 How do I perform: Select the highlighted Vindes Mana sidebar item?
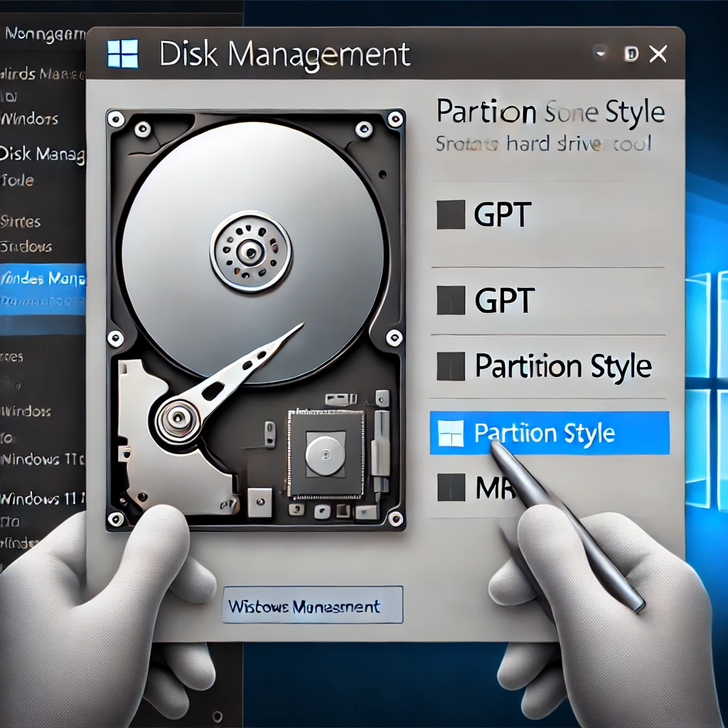click(x=43, y=279)
